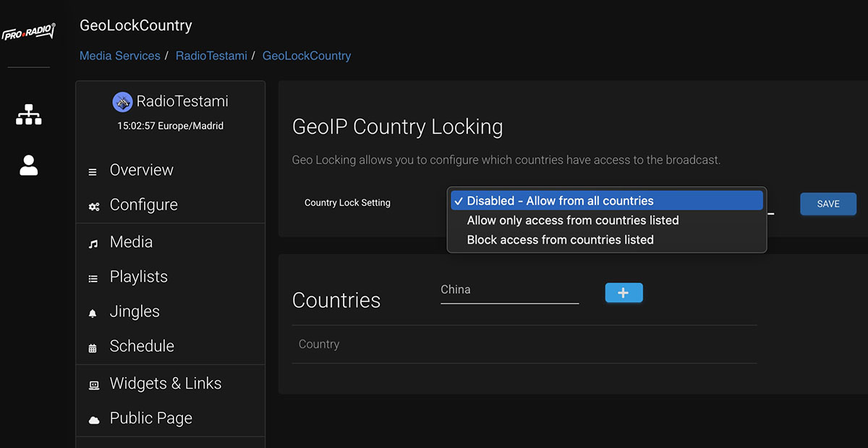Screen dimensions: 868x448
Task: Open the Playlists section
Action: [x=138, y=276]
